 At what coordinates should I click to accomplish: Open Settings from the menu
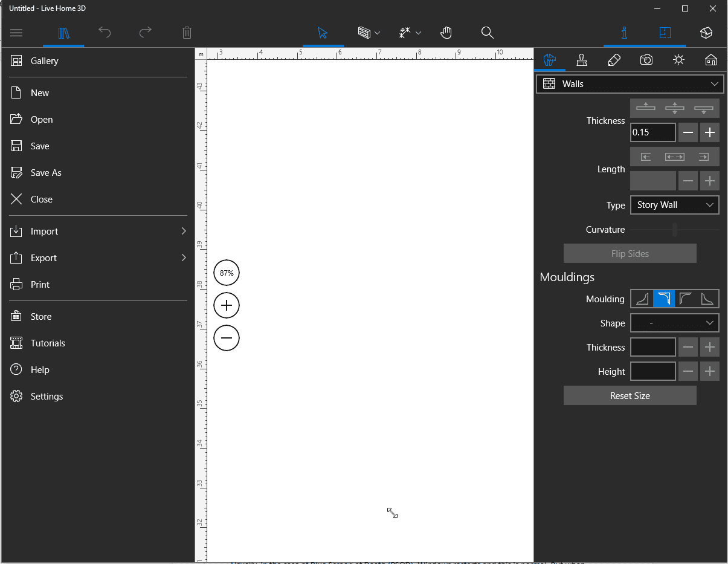pos(98,397)
